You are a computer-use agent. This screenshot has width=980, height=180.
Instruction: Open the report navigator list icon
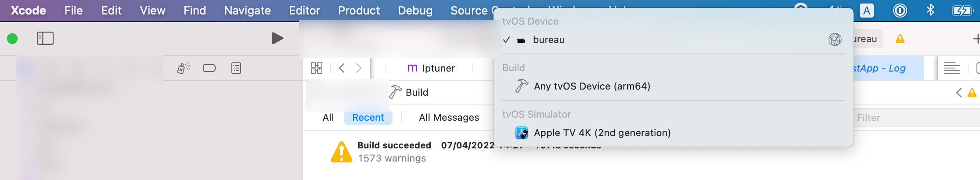tap(236, 68)
